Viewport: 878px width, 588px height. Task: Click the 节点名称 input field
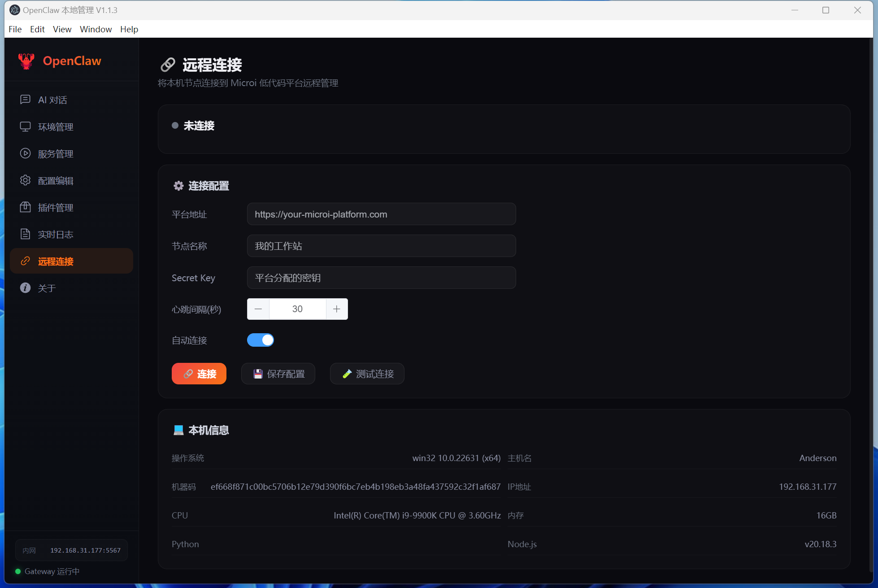coord(381,246)
